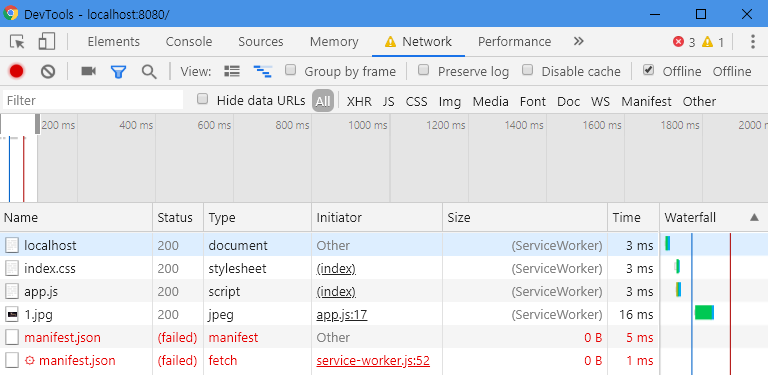The image size is (768, 375).
Task: Switch to the Performance tab
Action: click(514, 42)
